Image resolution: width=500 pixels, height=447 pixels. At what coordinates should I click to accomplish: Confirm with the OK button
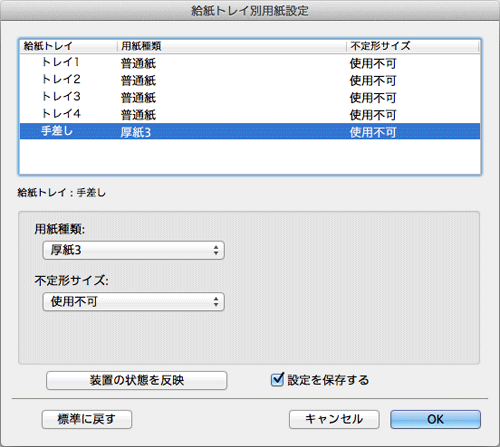[x=435, y=419]
